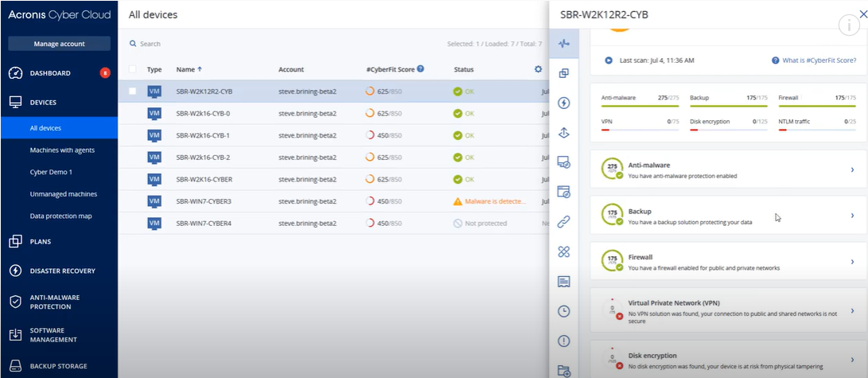Sort by Name column arrow

(x=200, y=69)
